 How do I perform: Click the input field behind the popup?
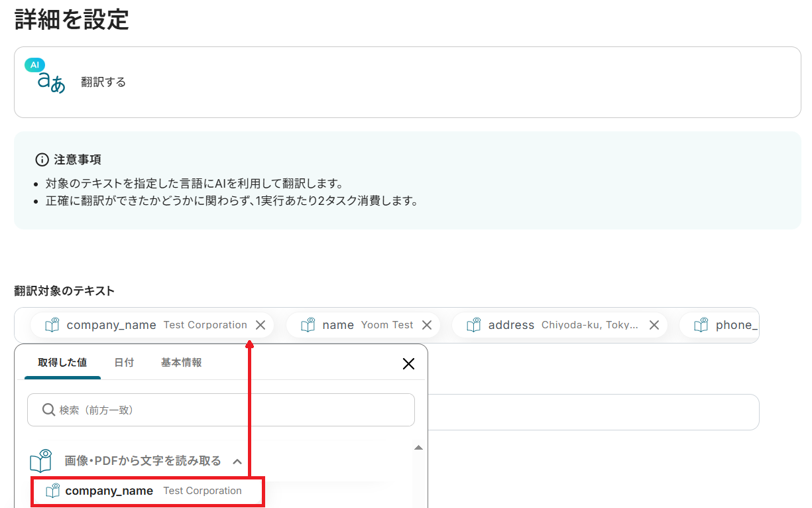tap(593, 413)
